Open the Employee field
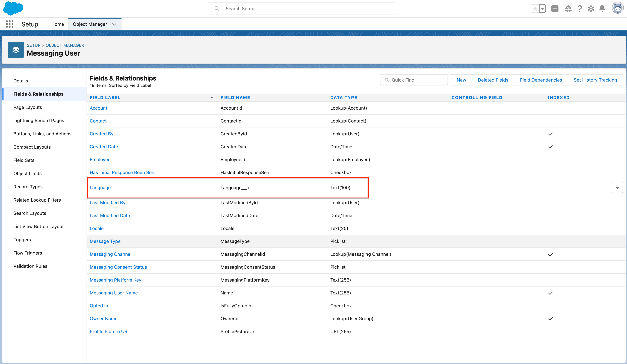 (x=100, y=160)
